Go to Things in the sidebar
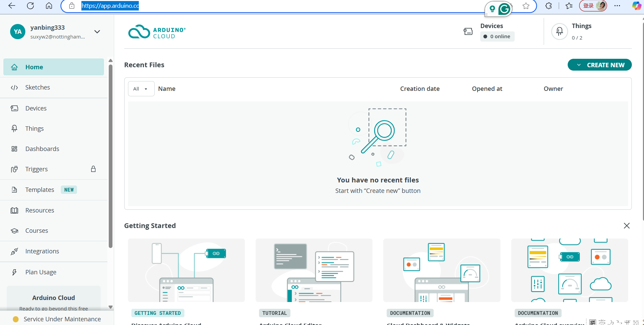Screen dimensions: 644x325 coord(54,129)
